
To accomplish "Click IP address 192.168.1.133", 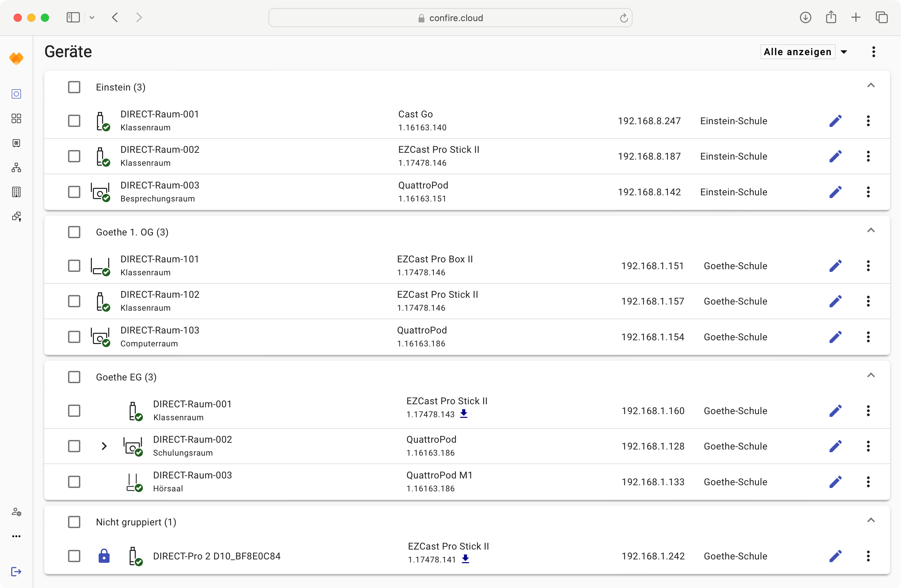I will tap(653, 482).
